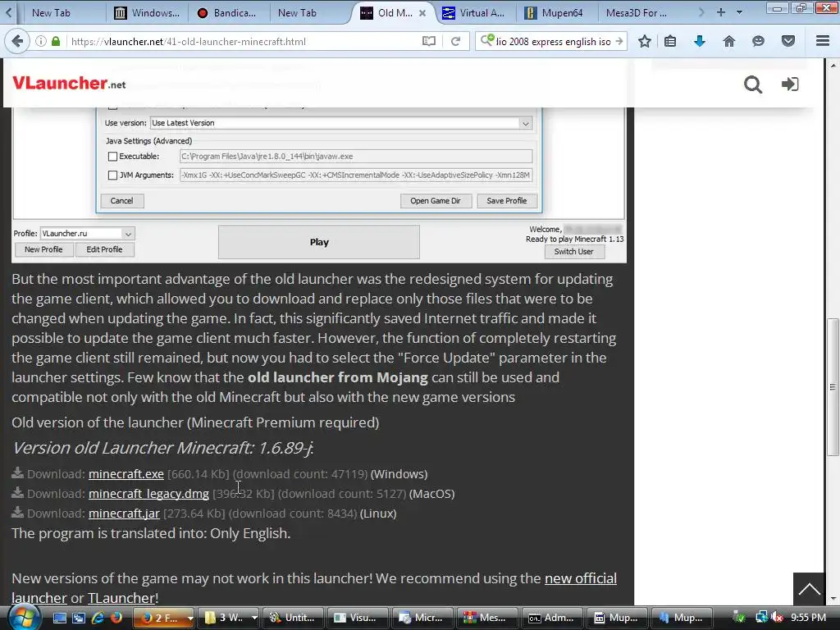Toggle reader view icon in address bar

click(428, 41)
